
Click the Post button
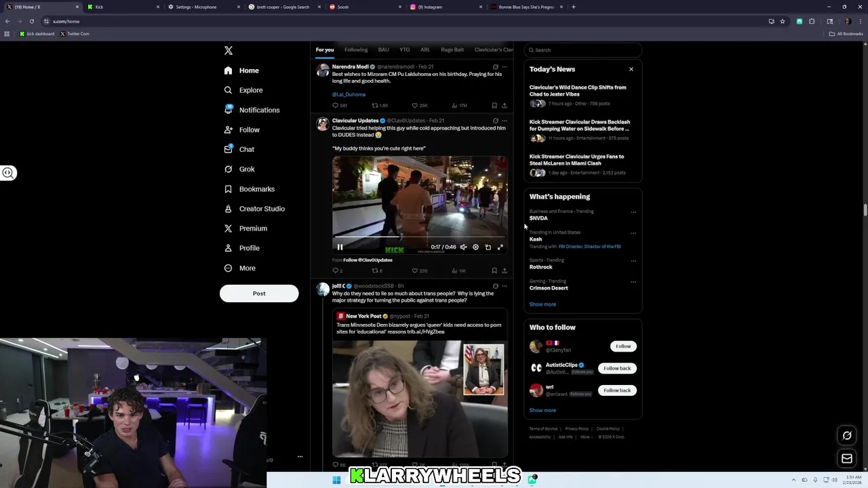pos(259,293)
